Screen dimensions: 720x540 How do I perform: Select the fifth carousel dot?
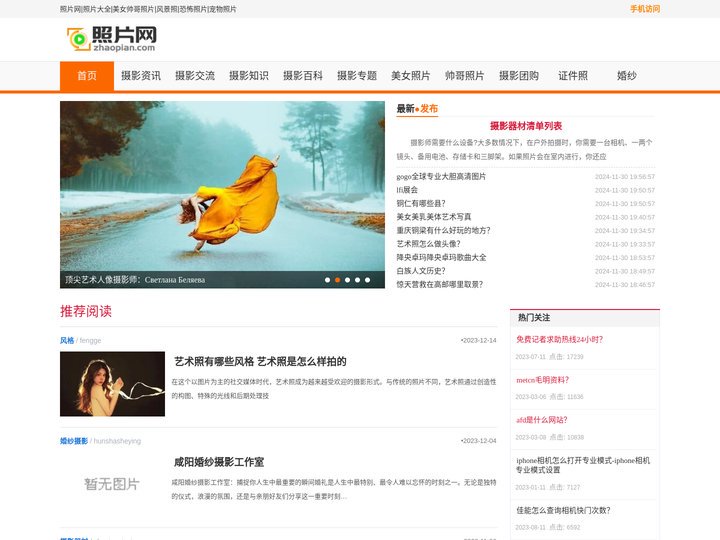coord(367,280)
